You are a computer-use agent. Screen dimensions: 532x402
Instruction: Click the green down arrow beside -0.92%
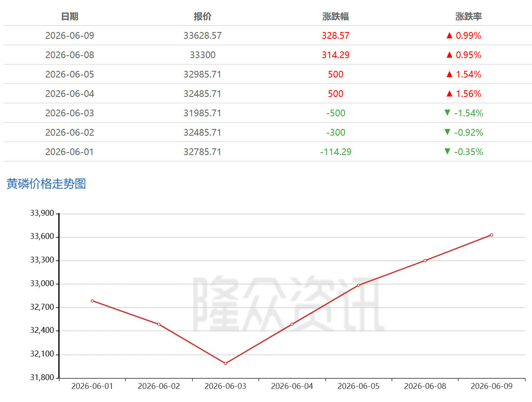tap(447, 132)
